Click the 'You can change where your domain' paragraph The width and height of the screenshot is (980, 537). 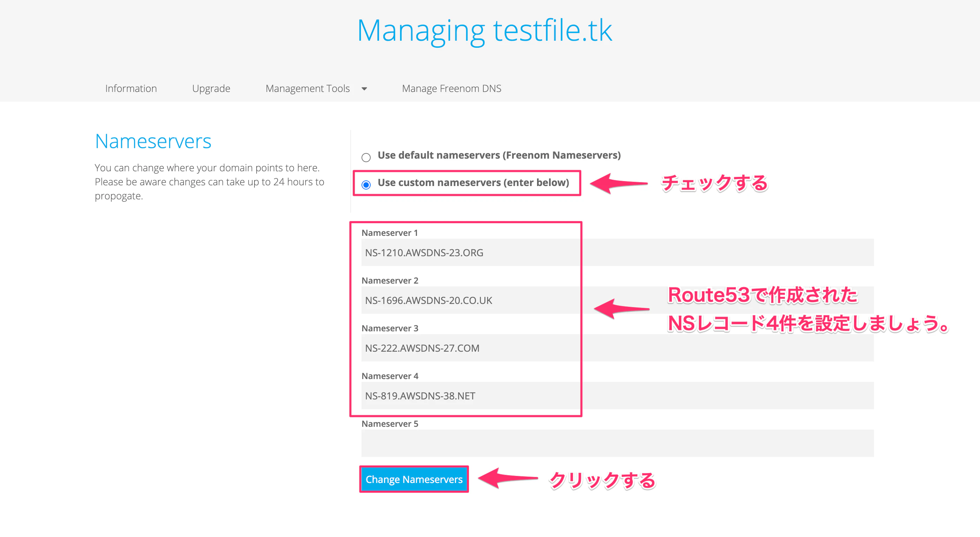point(210,182)
